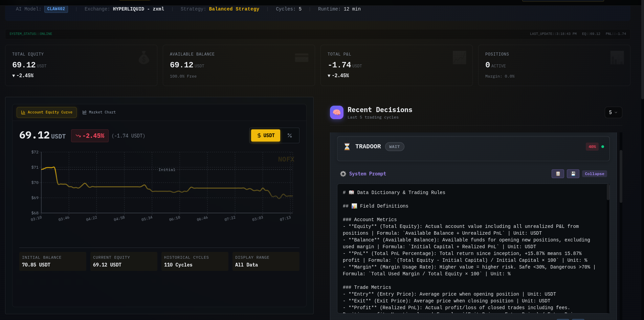
Task: Click the Initial Balance 70.85 USDT cell
Action: [x=53, y=261]
